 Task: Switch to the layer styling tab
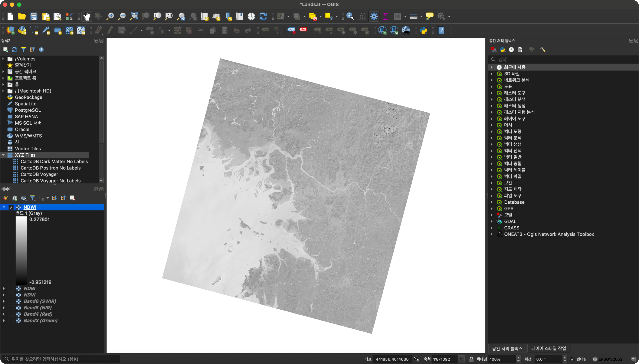(548, 348)
